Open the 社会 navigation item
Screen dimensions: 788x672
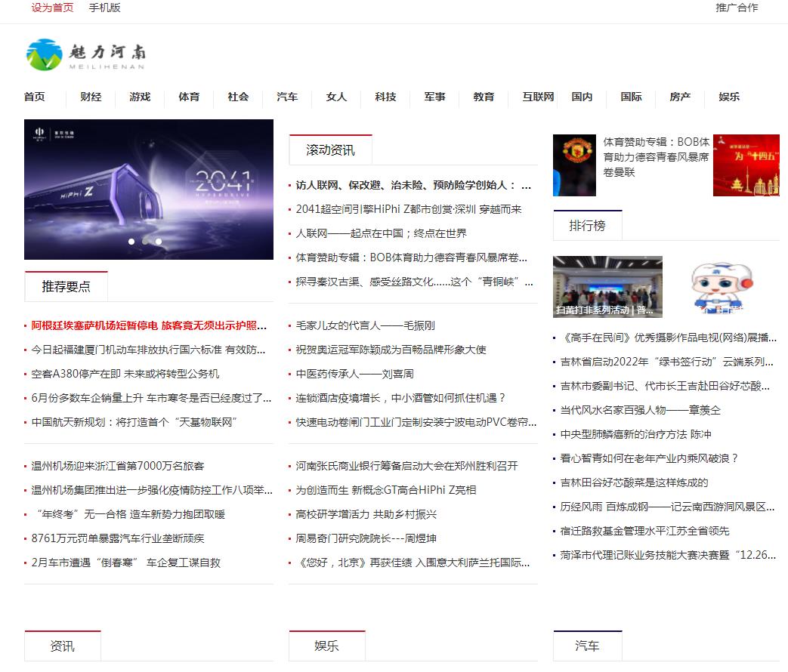tap(238, 97)
